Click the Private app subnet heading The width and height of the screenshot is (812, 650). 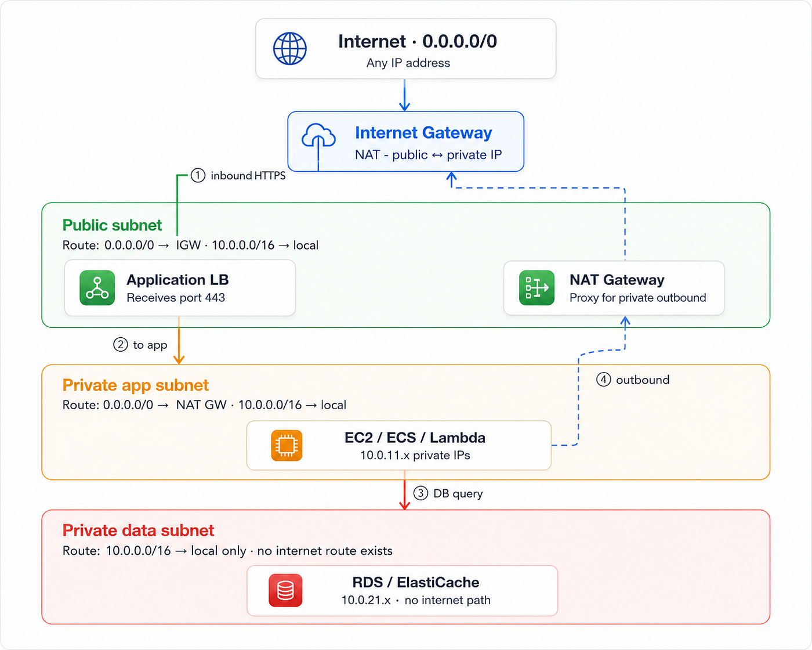[135, 385]
